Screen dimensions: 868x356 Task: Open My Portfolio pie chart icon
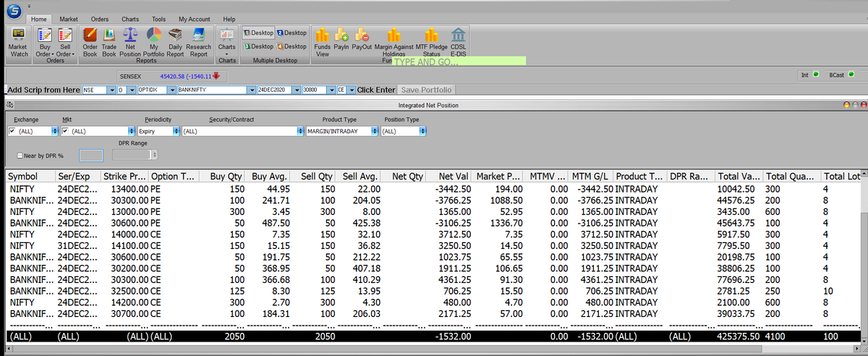(x=154, y=35)
